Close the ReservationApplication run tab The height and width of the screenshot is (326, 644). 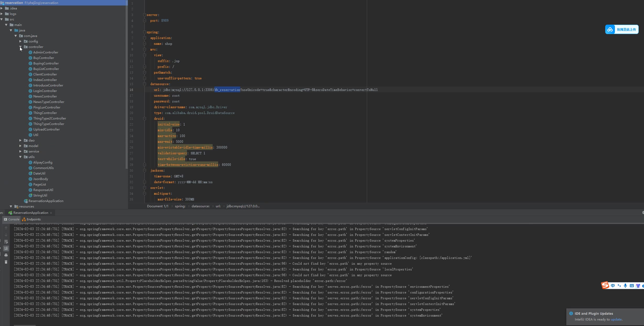click(x=51, y=213)
